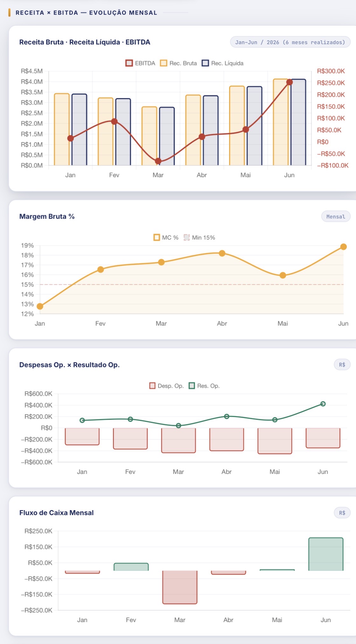Click the June positive cash flow bar
356x644 pixels.
[326, 554]
